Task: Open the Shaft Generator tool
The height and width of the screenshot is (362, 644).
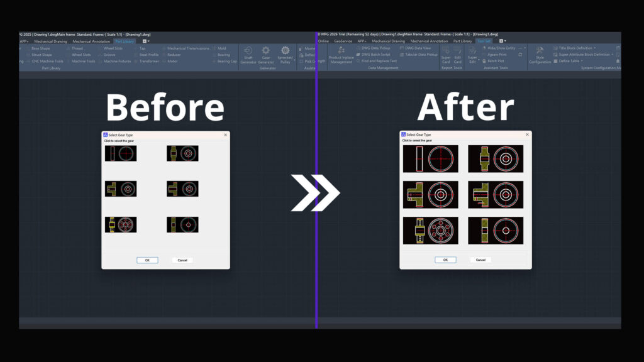Action: tap(248, 54)
